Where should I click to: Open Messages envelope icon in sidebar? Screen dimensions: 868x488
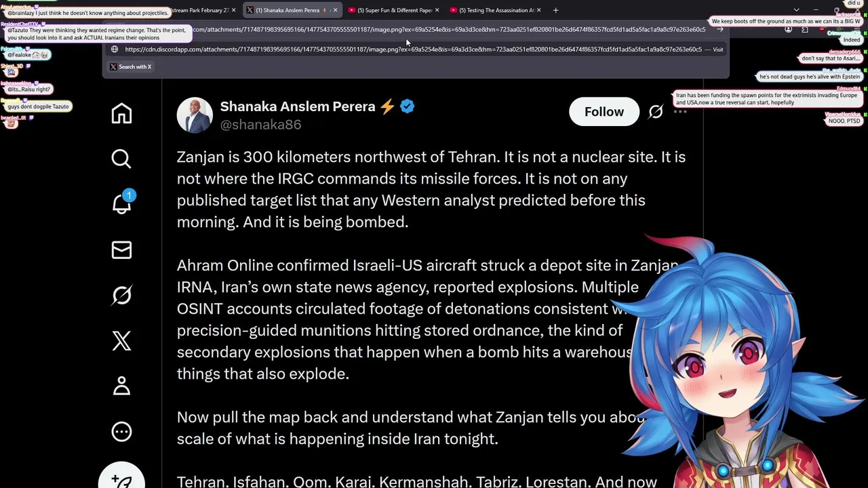click(x=121, y=250)
